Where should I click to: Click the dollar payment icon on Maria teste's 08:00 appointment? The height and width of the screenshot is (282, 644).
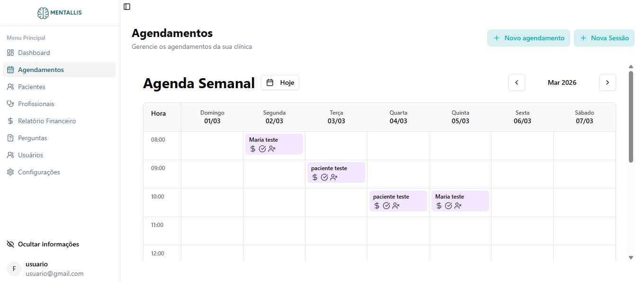click(252, 149)
